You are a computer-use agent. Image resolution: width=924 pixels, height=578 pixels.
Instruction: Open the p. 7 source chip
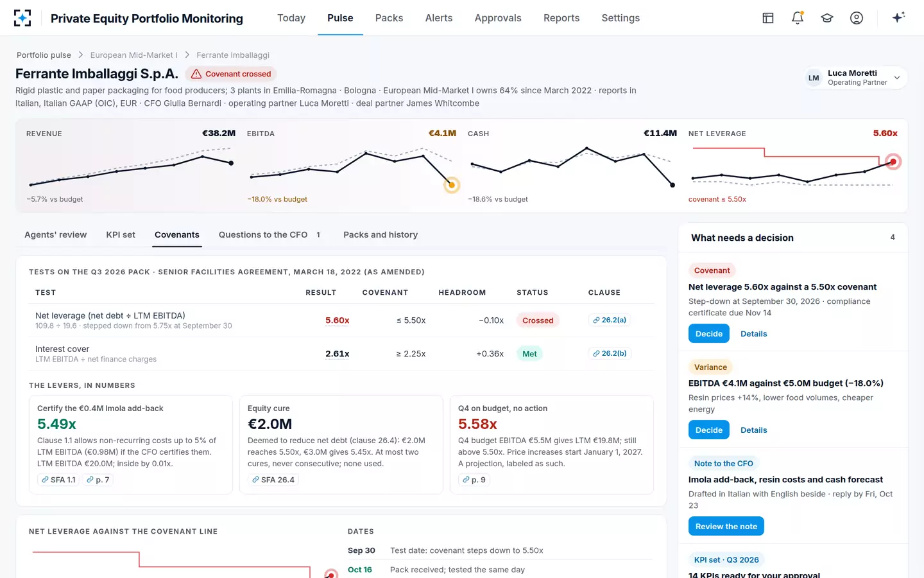pos(98,480)
